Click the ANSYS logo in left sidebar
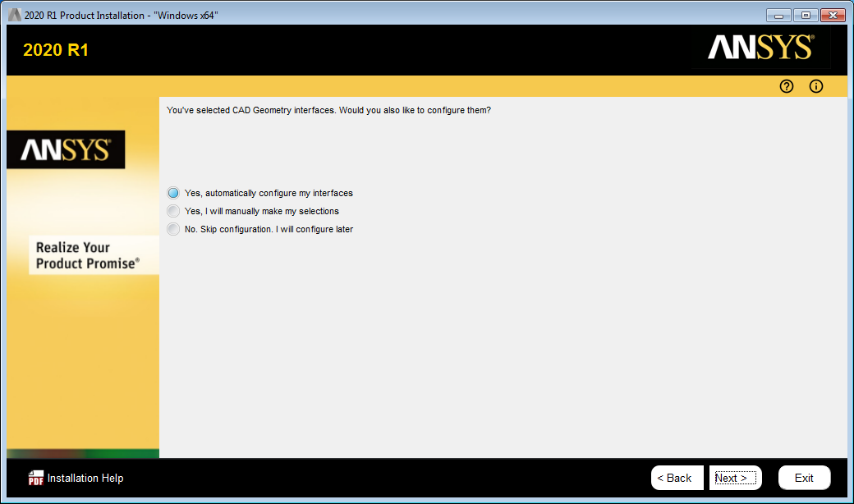 (66, 149)
